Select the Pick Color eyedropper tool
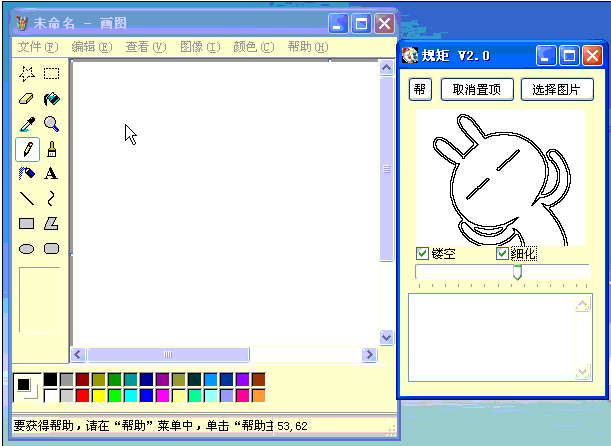 [x=27, y=124]
